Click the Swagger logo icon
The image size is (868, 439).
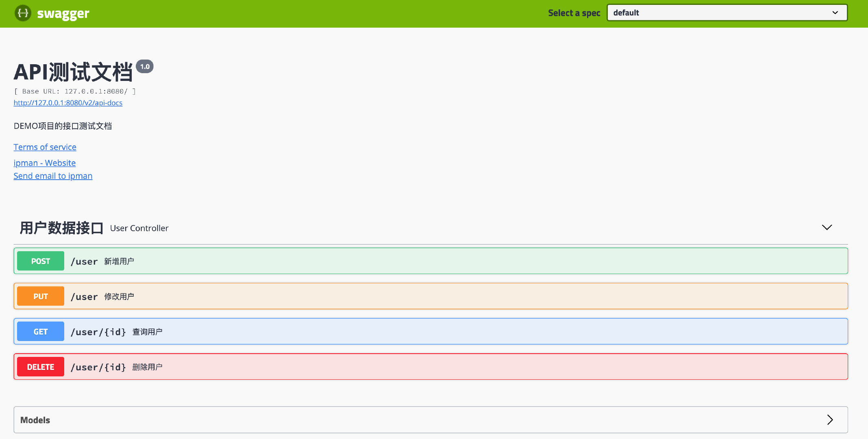click(x=23, y=13)
